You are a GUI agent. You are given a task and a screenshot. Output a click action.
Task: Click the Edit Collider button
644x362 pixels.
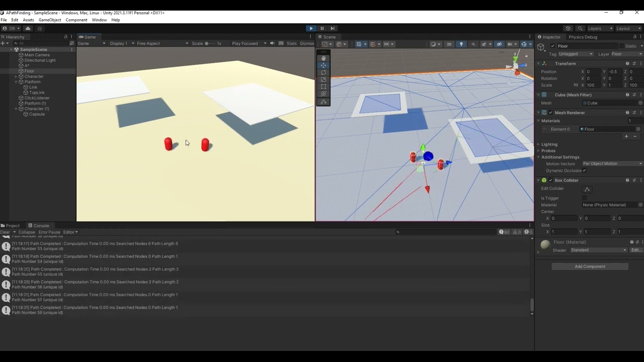tap(587, 189)
